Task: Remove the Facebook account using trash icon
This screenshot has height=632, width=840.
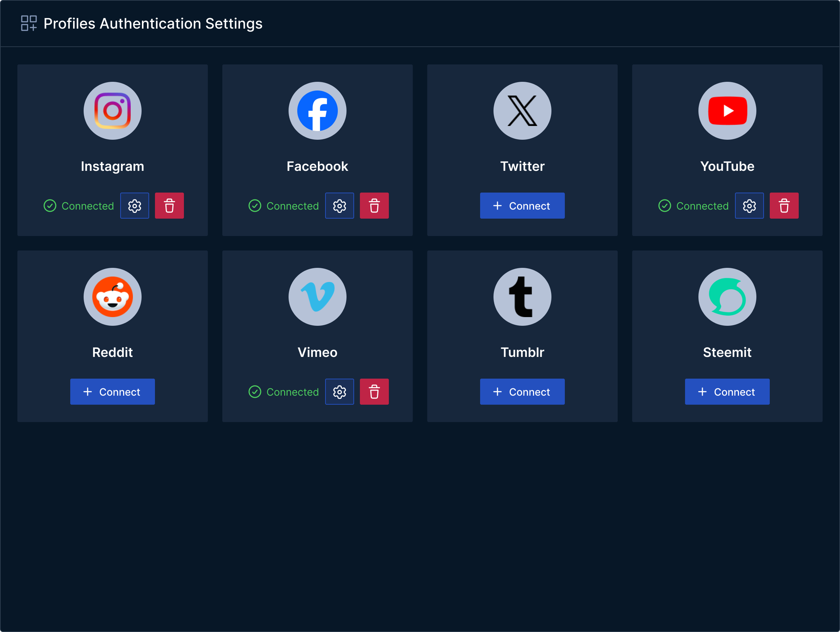Action: [x=374, y=206]
